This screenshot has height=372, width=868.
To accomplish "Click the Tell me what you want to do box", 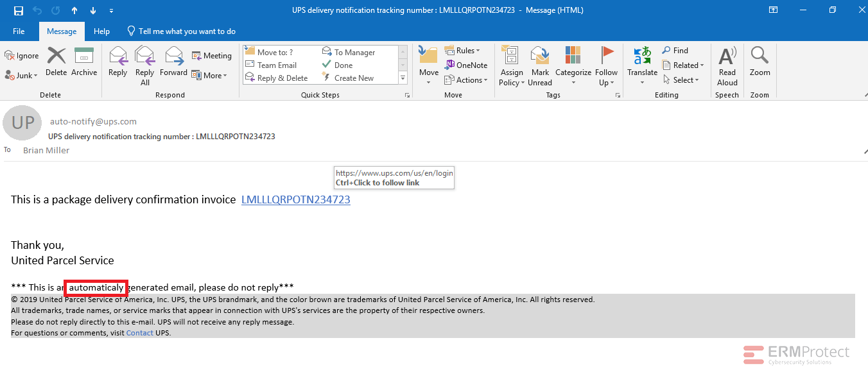I will pos(181,31).
